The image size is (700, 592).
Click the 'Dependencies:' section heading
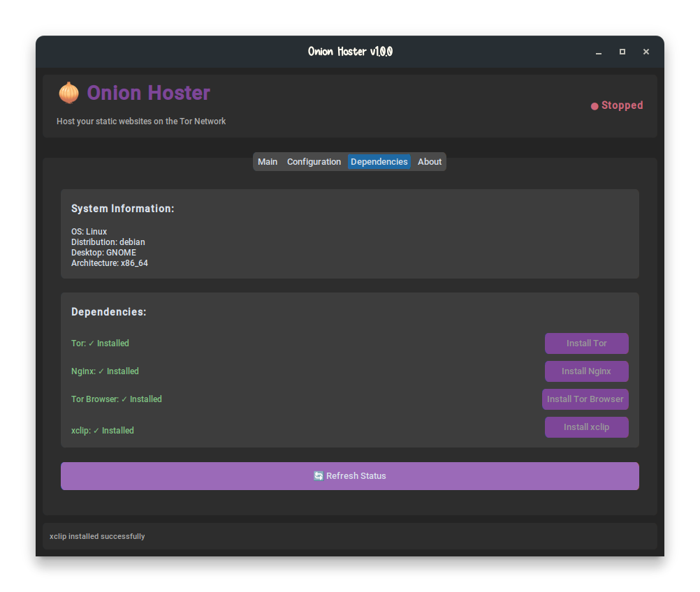coord(109,312)
